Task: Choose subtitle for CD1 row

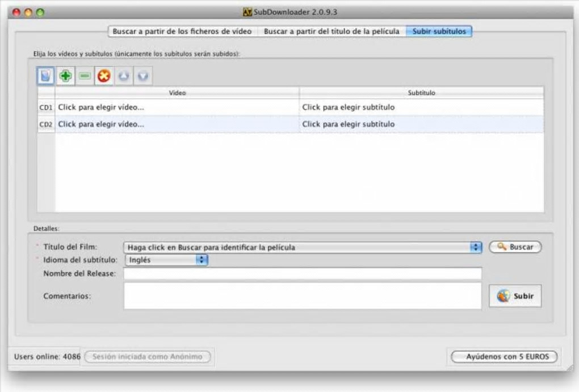Action: [421, 107]
